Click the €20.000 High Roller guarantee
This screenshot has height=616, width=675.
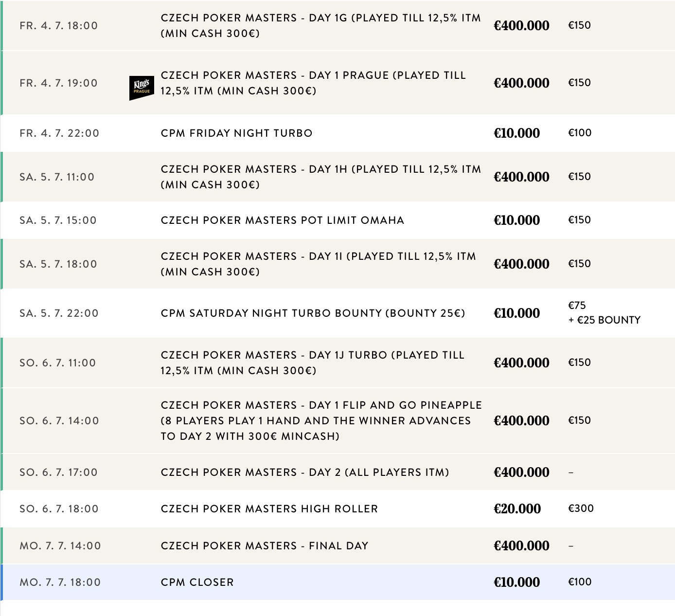(x=516, y=508)
